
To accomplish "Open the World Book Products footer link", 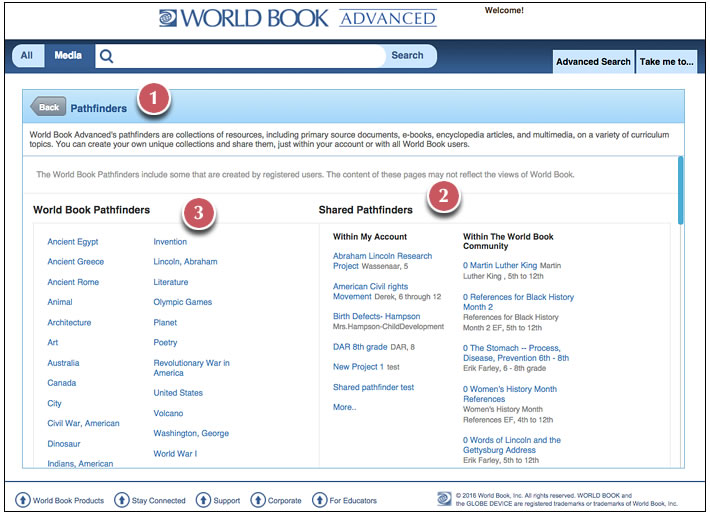I will click(x=68, y=501).
